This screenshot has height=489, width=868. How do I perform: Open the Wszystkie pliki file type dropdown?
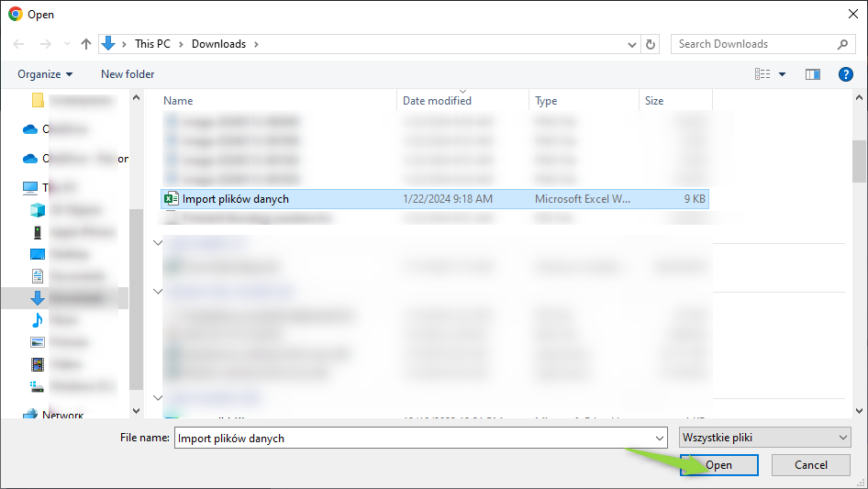click(x=764, y=438)
